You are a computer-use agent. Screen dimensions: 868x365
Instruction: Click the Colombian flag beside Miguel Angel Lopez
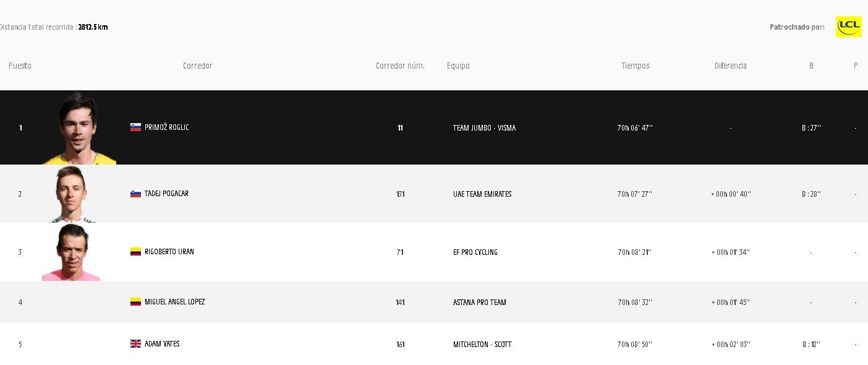click(135, 302)
